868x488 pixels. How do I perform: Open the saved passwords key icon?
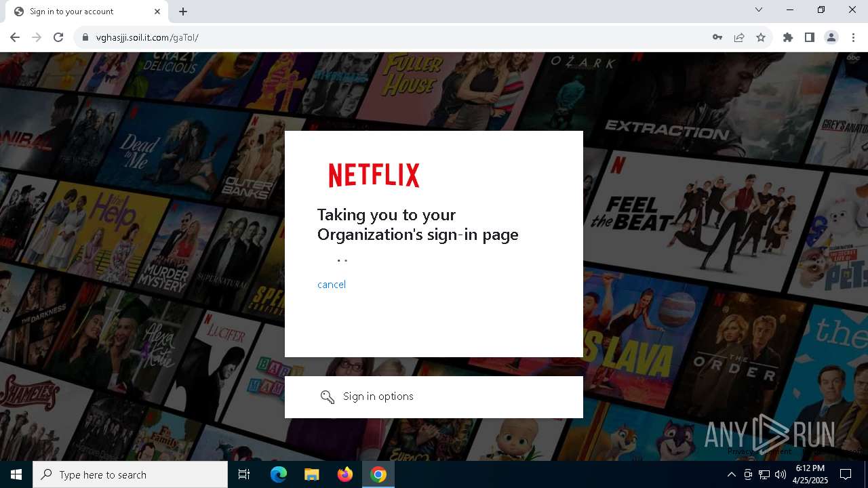pos(717,37)
